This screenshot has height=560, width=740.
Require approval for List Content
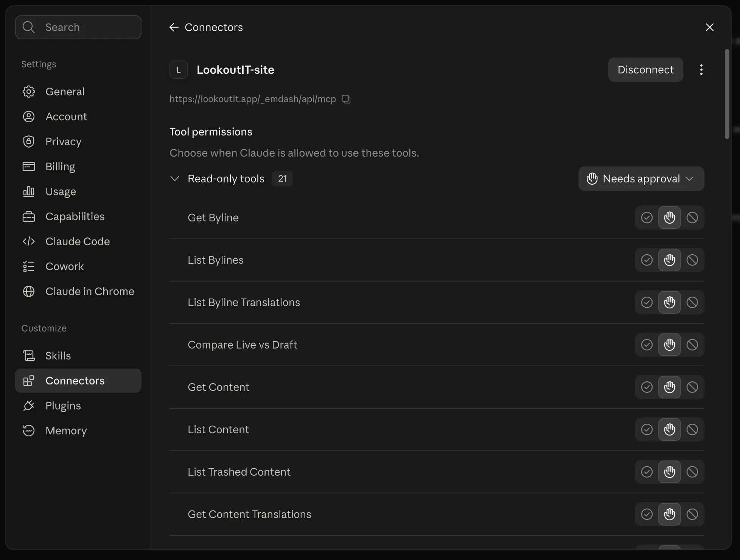(670, 429)
